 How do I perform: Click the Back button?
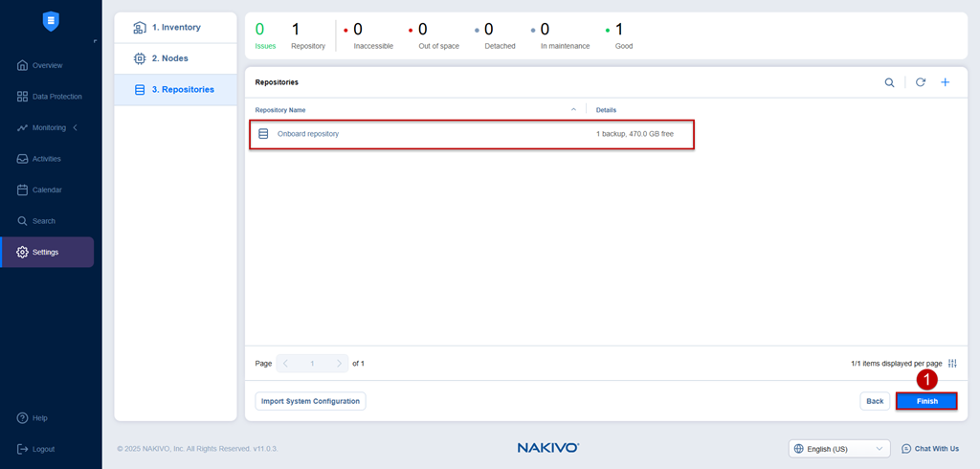[x=875, y=401]
